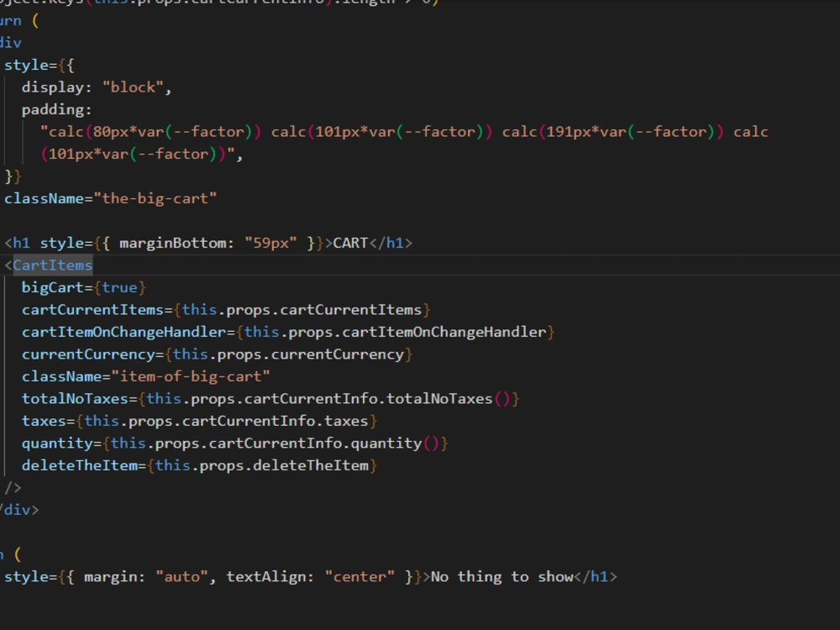Click the CART heading text in the h1
The image size is (840, 630).
click(x=351, y=244)
